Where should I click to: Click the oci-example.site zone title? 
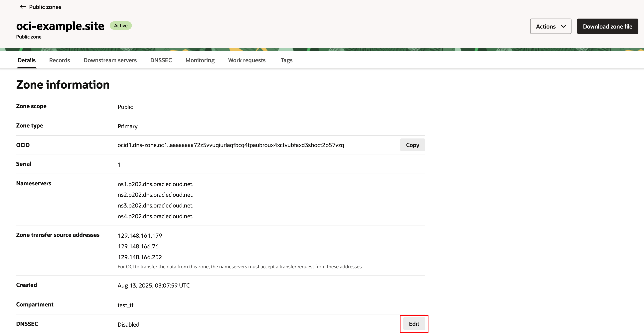[60, 26]
